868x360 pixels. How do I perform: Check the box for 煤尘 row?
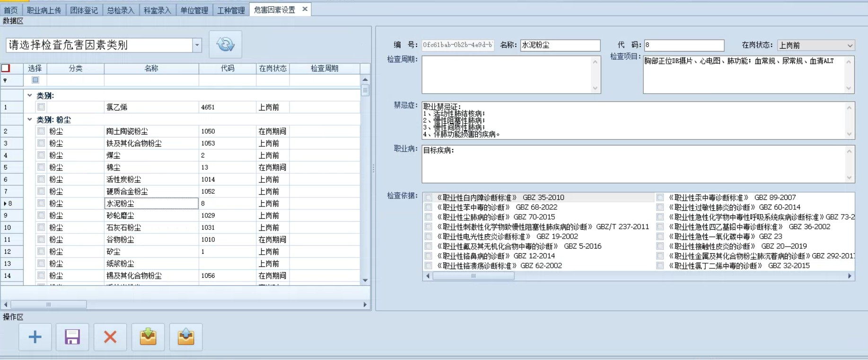tap(41, 155)
